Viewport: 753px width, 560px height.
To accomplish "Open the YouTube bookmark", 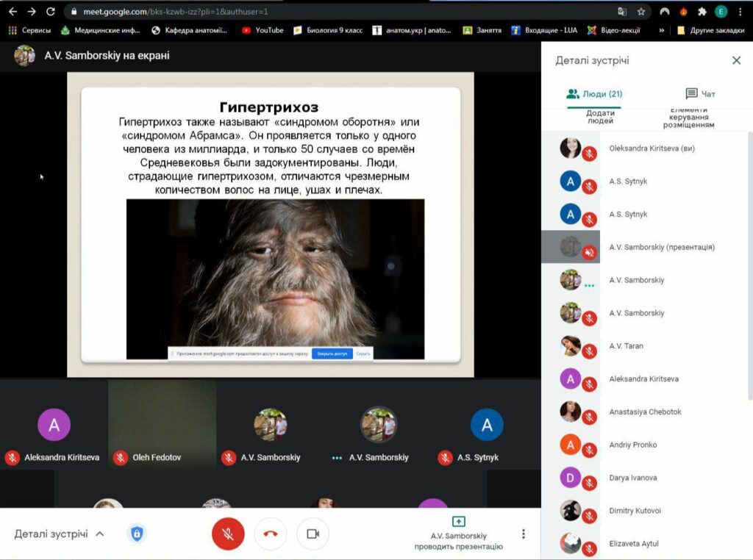I will pyautogui.click(x=263, y=30).
